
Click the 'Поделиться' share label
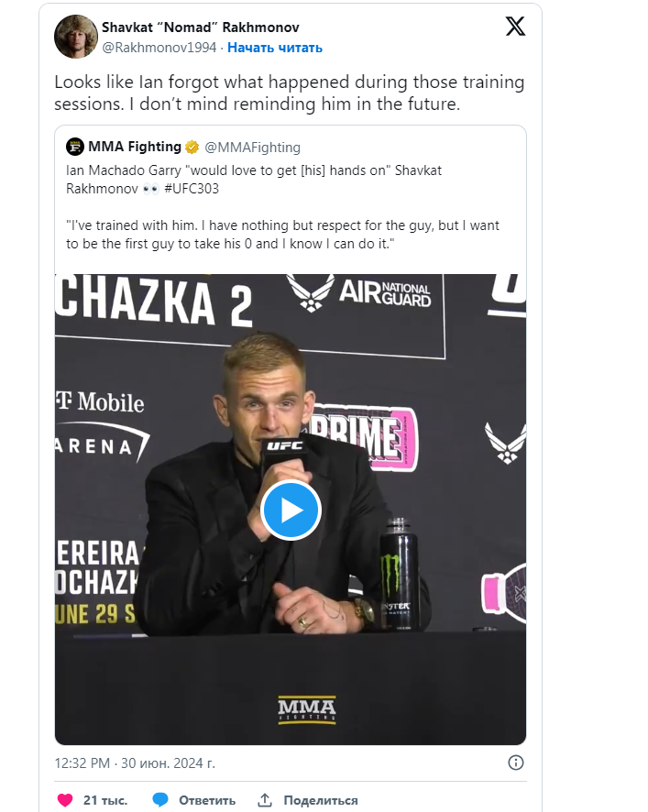pyautogui.click(x=320, y=800)
